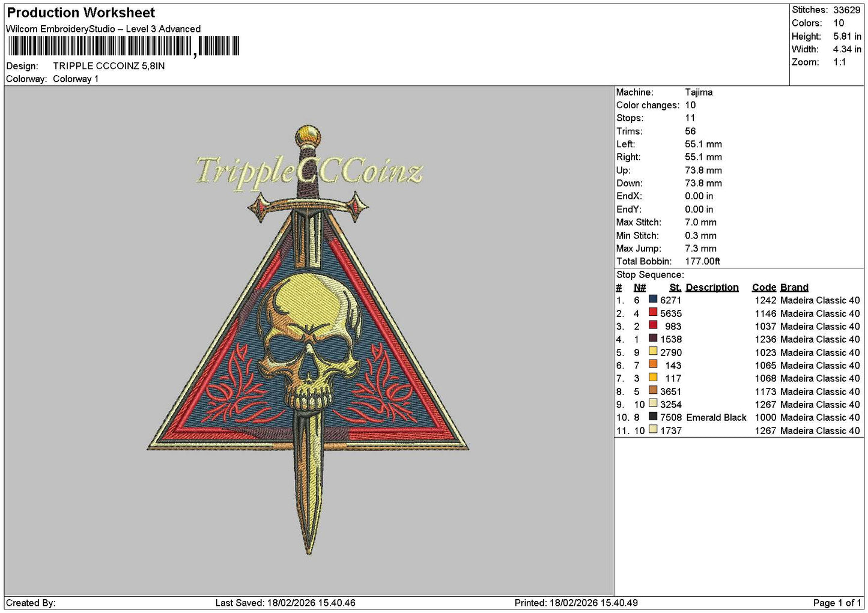The height and width of the screenshot is (613, 868).
Task: Click the EndY label
Action: (629, 210)
